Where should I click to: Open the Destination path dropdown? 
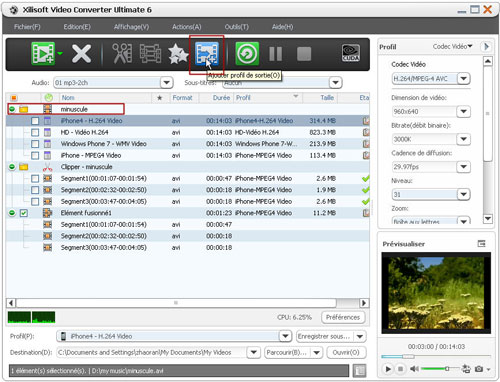(254, 352)
